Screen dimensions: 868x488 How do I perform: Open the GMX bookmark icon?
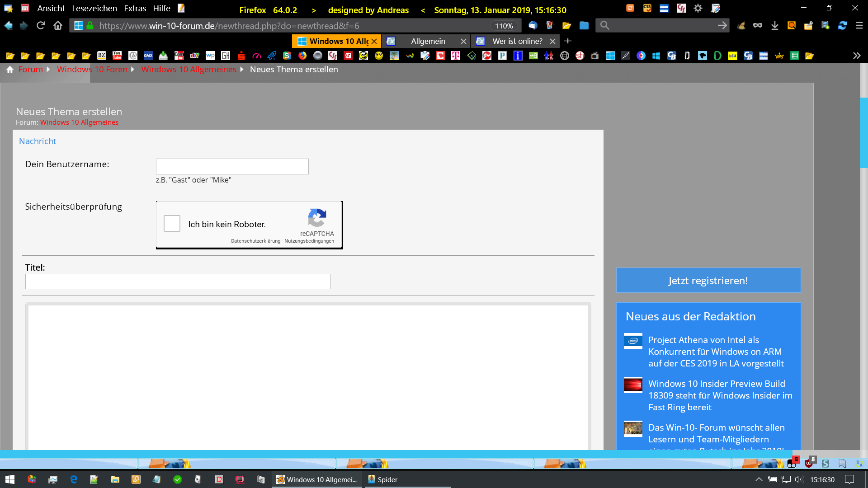tap(148, 56)
